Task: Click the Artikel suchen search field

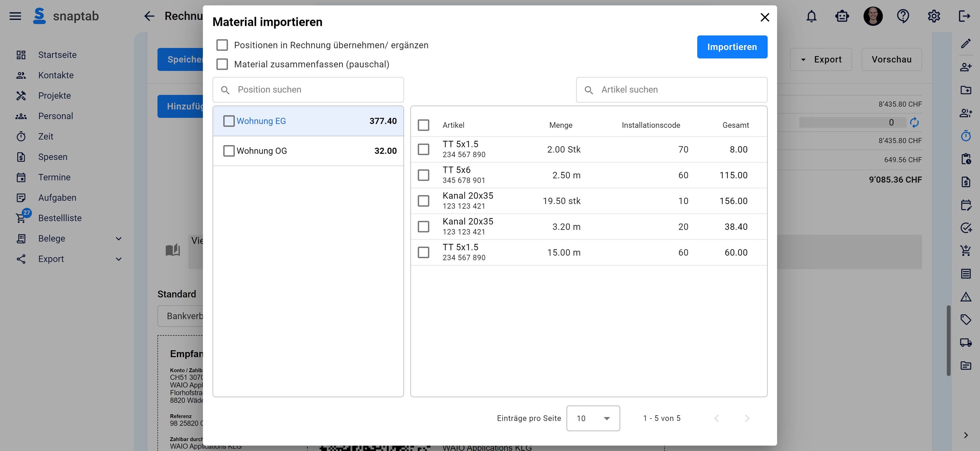Action: pos(671,90)
